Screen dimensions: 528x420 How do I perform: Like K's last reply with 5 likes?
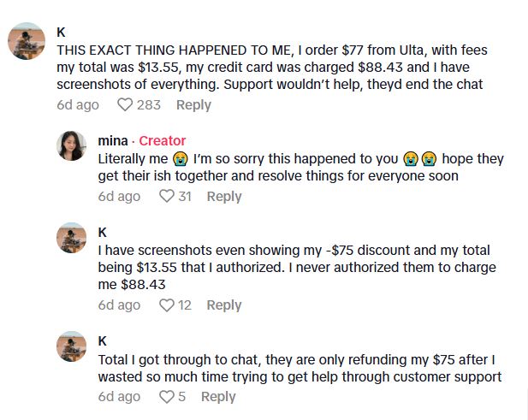tap(167, 397)
